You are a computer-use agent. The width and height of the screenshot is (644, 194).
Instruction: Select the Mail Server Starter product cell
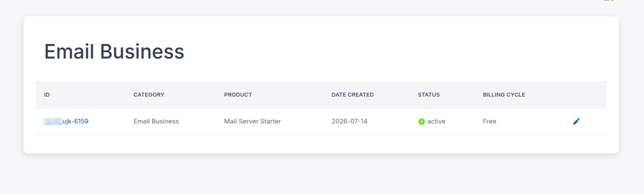pyautogui.click(x=252, y=121)
